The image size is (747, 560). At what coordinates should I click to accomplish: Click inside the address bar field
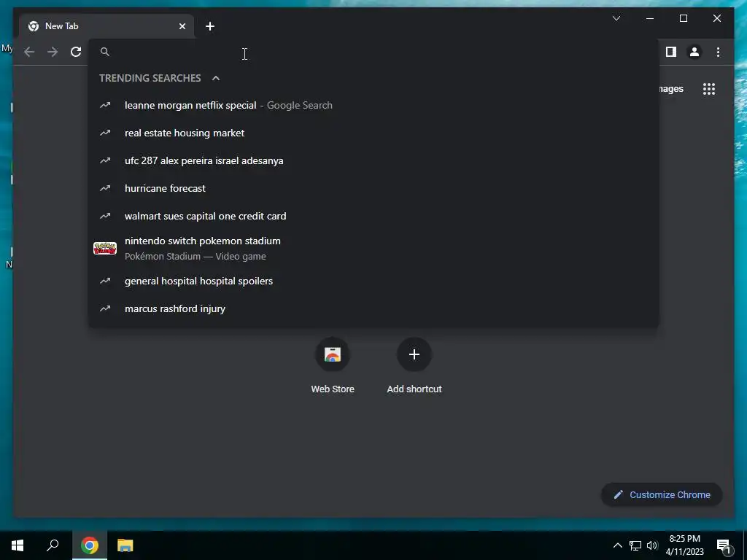point(373,52)
